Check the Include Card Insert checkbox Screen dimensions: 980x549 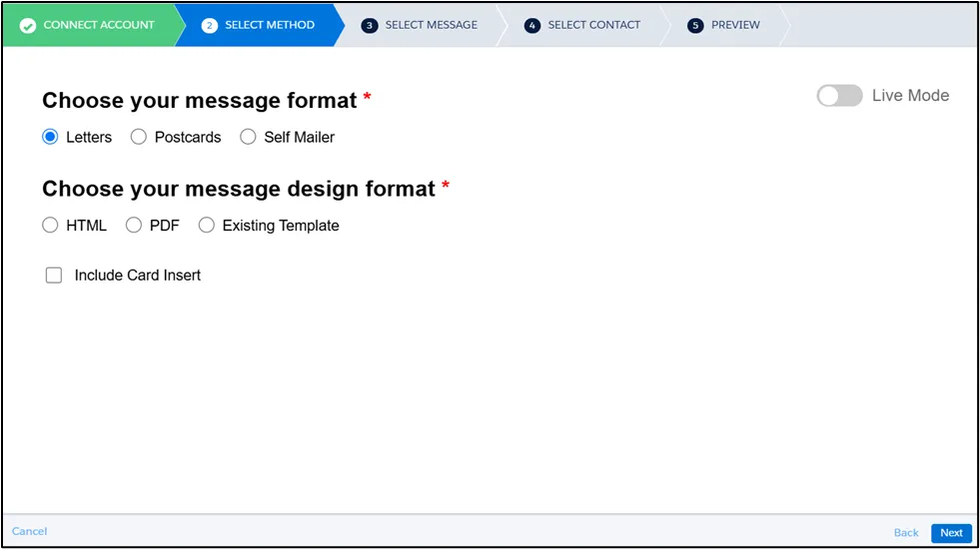tap(54, 275)
